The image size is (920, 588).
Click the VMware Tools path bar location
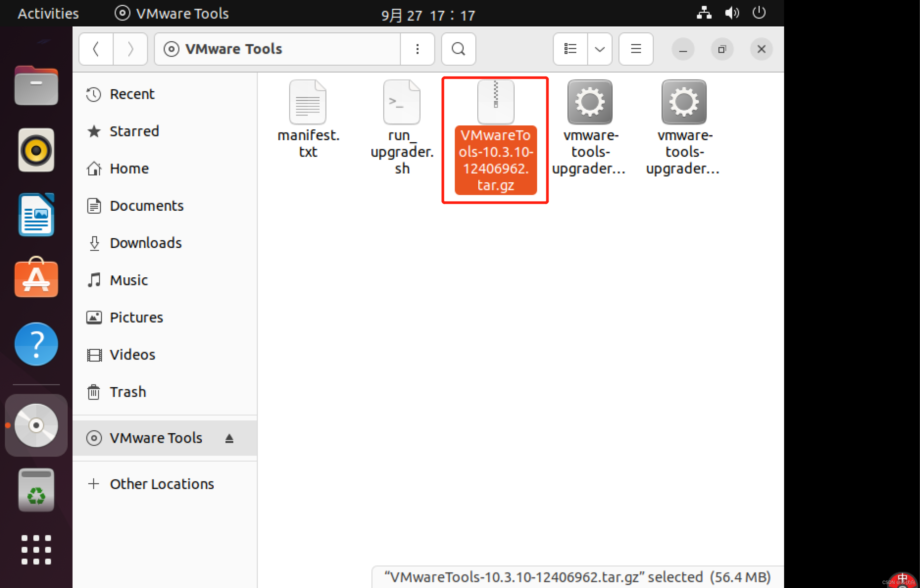pyautogui.click(x=277, y=49)
